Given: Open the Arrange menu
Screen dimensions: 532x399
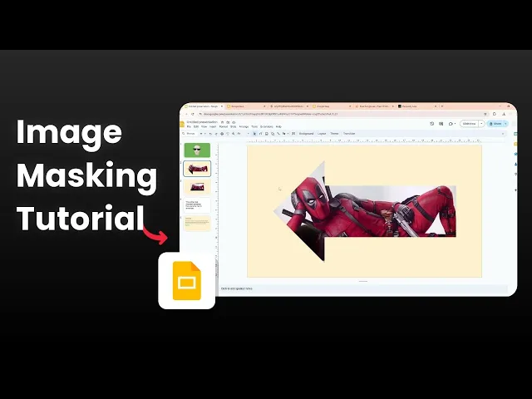Looking at the screenshot, I should [244, 126].
